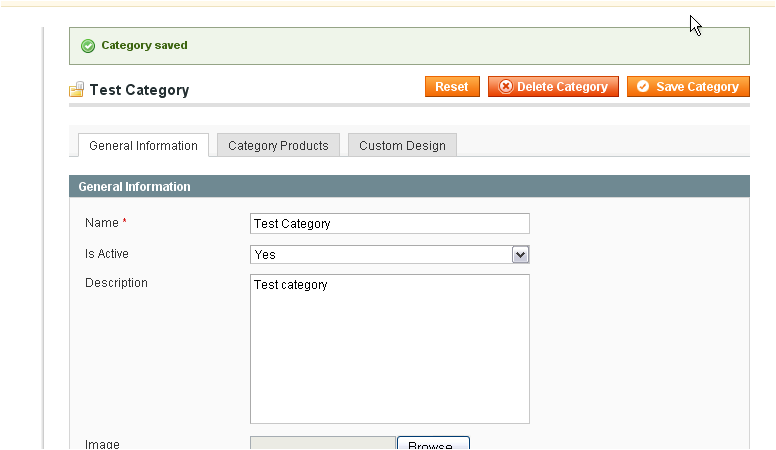Click the Browse button for Image
This screenshot has height=450, width=776.
click(x=433, y=444)
